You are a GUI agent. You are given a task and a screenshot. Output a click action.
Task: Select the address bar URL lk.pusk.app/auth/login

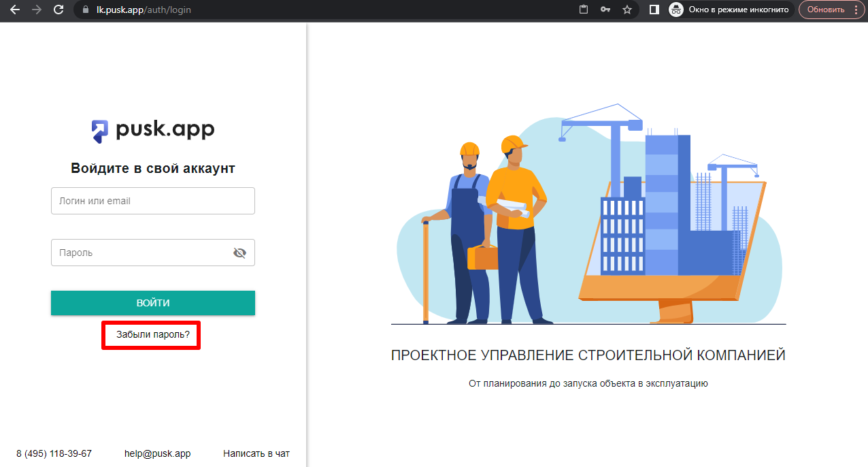(144, 10)
